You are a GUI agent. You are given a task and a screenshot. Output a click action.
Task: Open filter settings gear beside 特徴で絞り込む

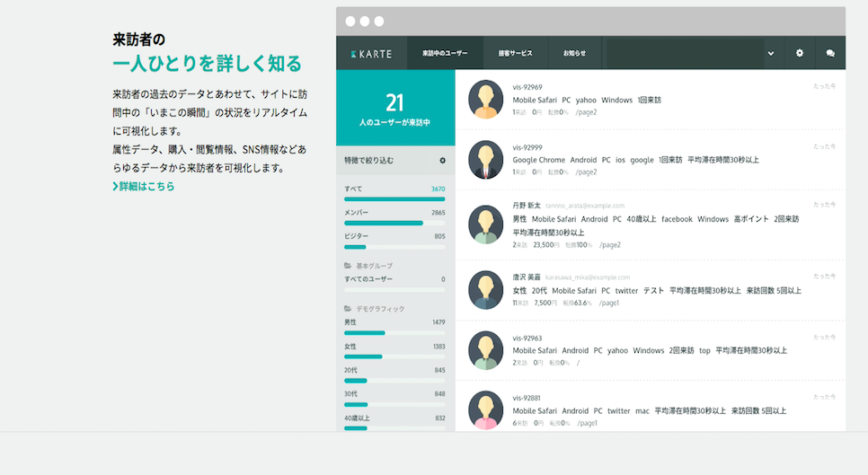click(442, 161)
